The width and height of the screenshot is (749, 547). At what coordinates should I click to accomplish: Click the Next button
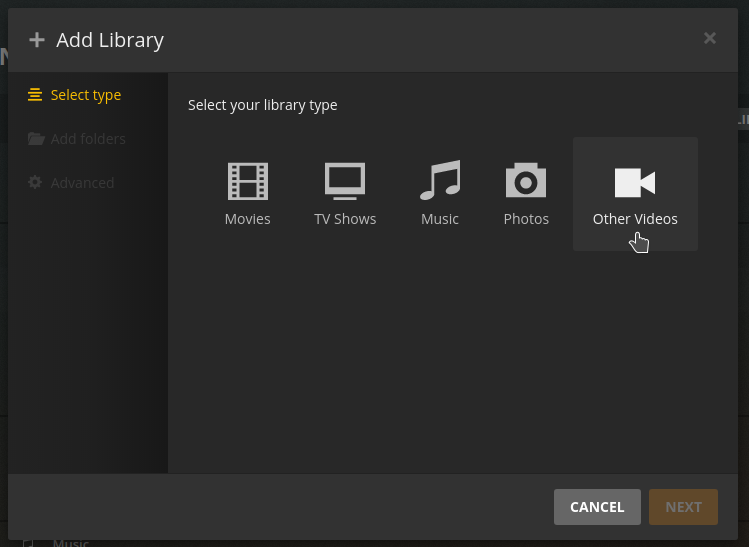point(683,507)
